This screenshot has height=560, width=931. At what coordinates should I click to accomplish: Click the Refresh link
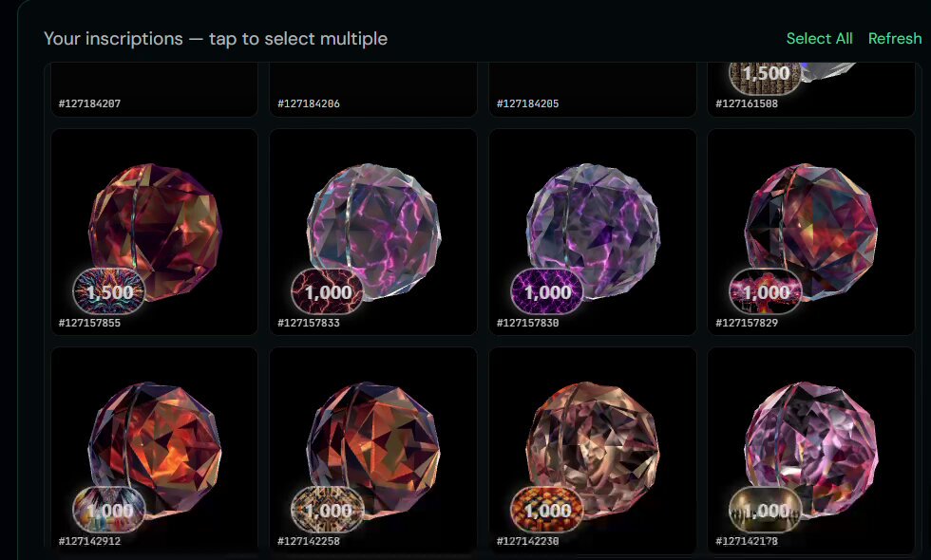(895, 39)
